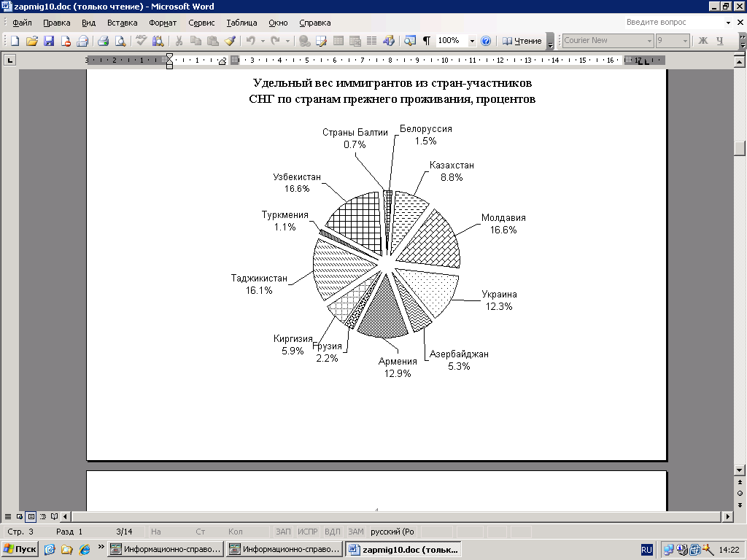
Task: Expand the undo history dropdown arrow
Action: click(263, 41)
